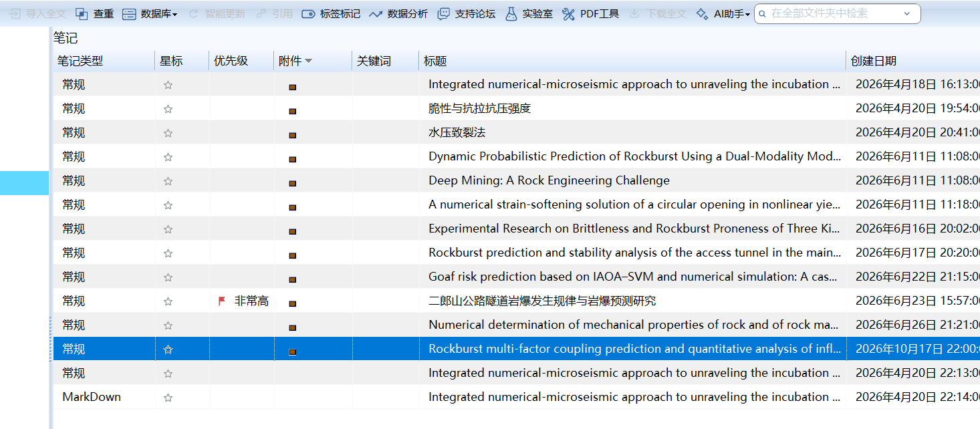Viewport: 980px width, 429px height.
Task: Click the attachment icon in the Rockburst multi-factor coupling row
Action: 292,351
